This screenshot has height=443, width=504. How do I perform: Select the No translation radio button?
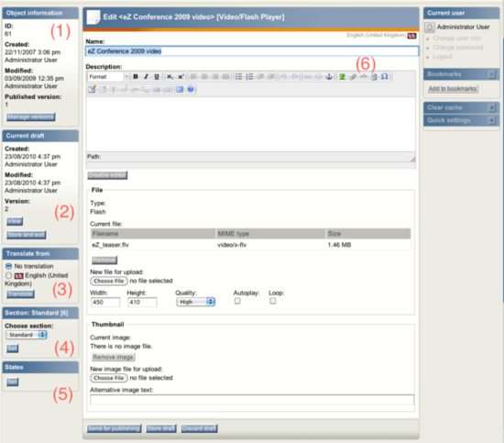click(x=8, y=266)
